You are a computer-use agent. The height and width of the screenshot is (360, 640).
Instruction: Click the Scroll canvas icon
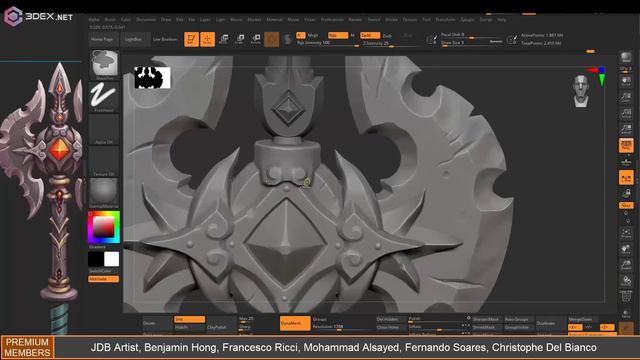[x=626, y=82]
